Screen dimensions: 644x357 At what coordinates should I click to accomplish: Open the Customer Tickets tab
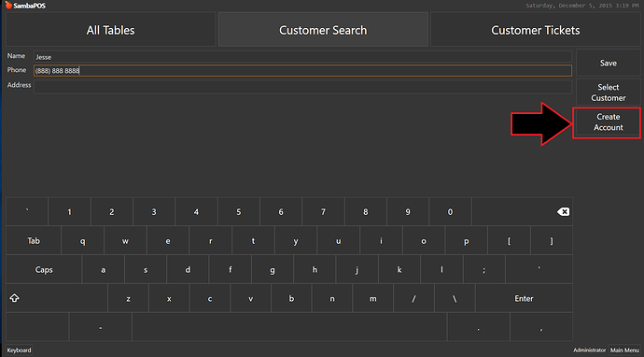tap(535, 30)
